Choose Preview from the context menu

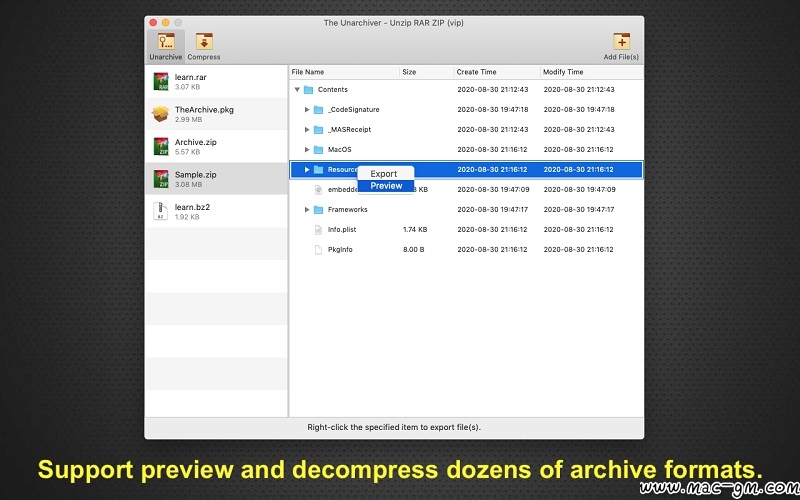385,186
